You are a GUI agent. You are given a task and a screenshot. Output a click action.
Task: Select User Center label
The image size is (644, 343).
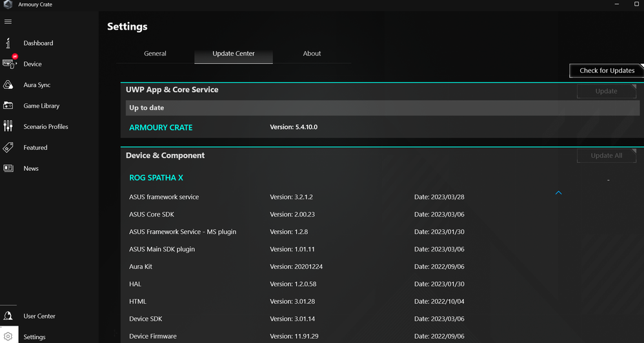tap(39, 317)
